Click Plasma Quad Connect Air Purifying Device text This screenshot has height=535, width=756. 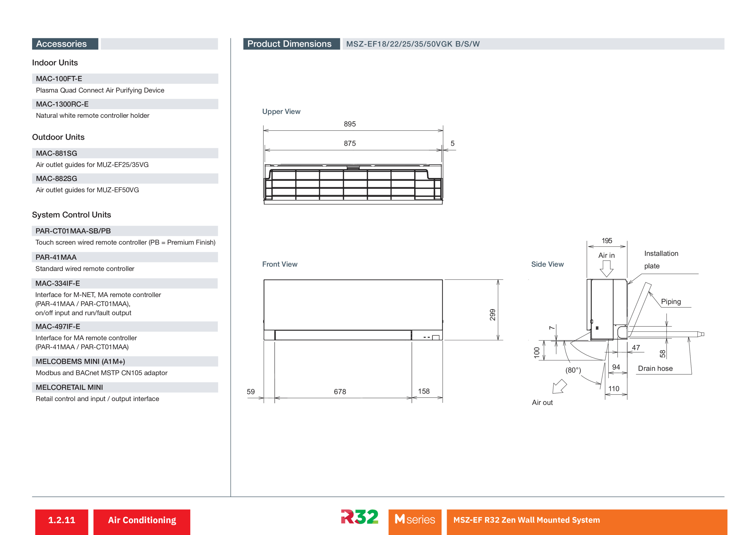(100, 90)
